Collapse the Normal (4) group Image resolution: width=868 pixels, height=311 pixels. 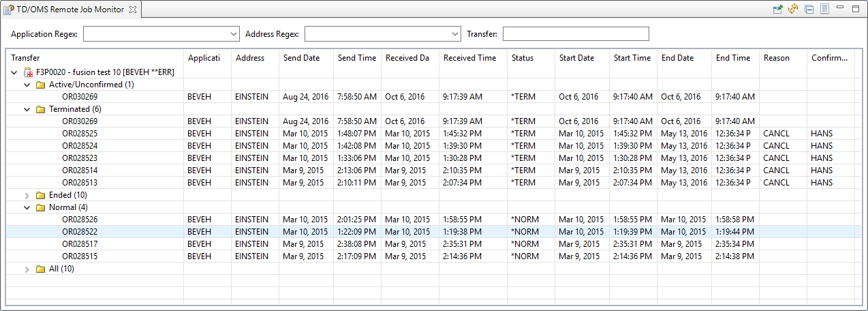click(x=27, y=207)
